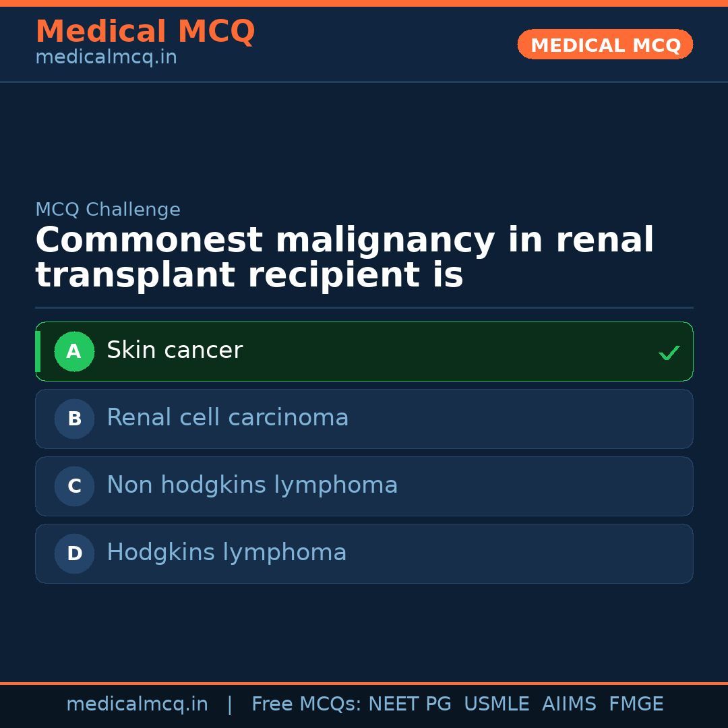Image resolution: width=728 pixels, height=728 pixels.
Task: Pick the Non hodgkins lymphoma answer
Action: click(364, 486)
